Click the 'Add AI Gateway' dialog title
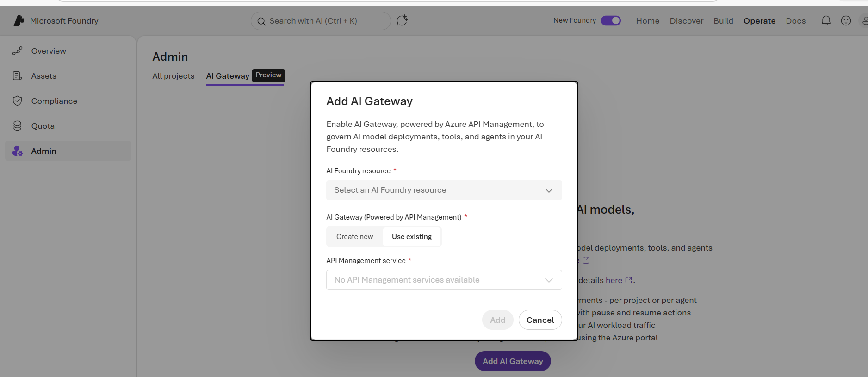The image size is (868, 377). 369,101
